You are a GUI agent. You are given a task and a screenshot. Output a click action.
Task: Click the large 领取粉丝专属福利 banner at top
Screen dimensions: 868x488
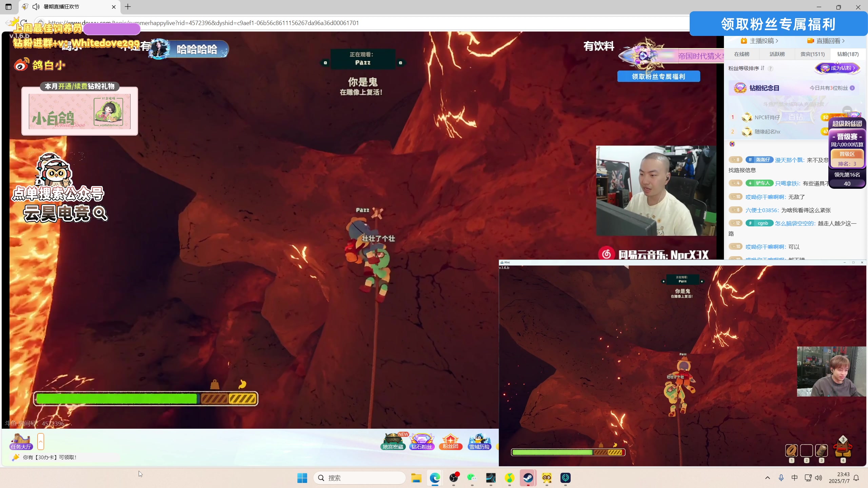click(x=778, y=24)
